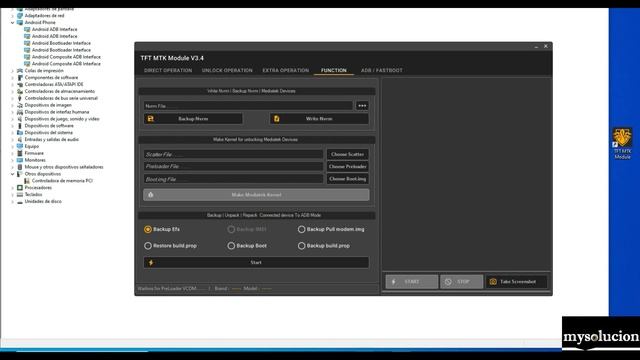Screen dimensions: 640x360
Task: Click the Start button below the radio options
Action: pos(256,262)
